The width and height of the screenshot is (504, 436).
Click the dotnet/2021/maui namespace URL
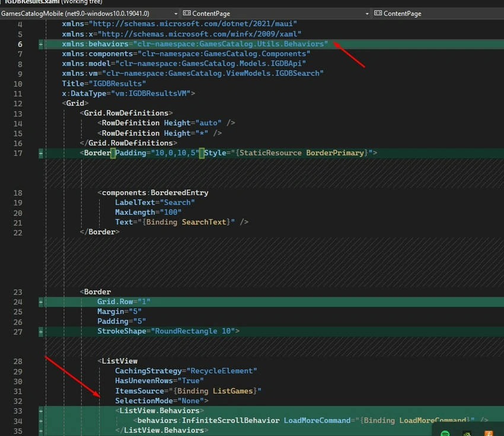[193, 24]
